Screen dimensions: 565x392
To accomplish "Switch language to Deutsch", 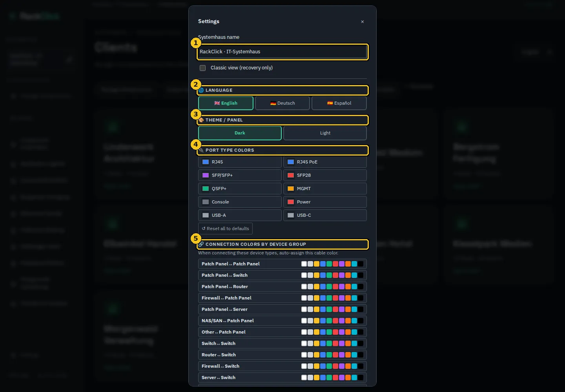I will (282, 103).
